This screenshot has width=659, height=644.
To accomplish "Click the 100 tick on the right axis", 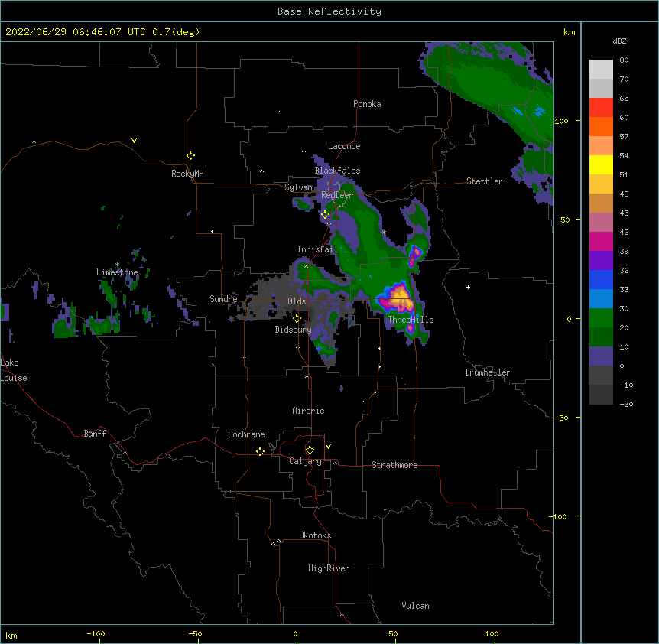I will 561,121.
